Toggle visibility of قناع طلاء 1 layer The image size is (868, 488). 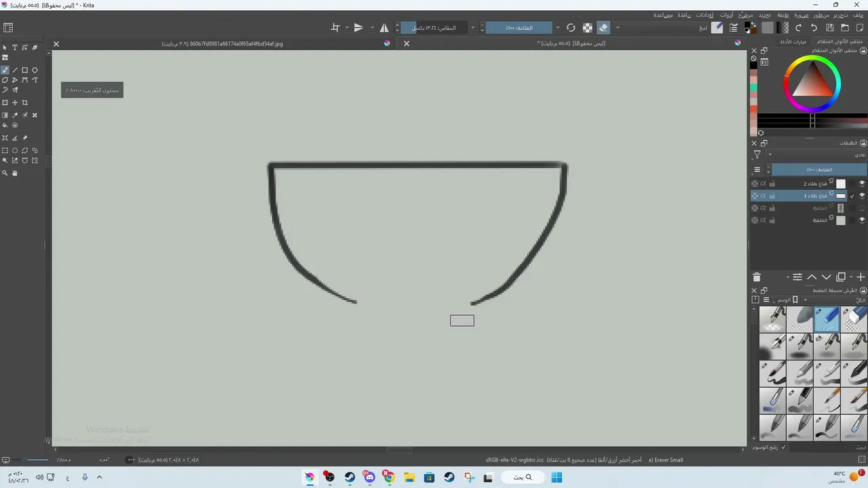pyautogui.click(x=862, y=196)
